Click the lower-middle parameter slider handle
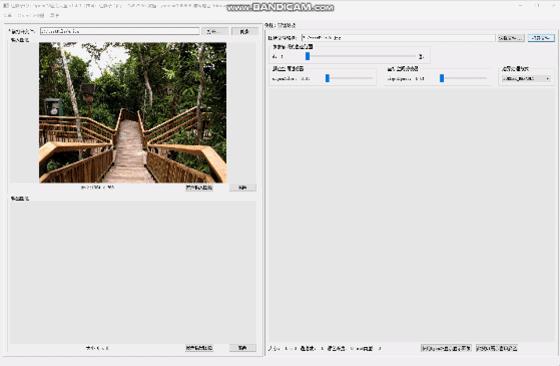 (x=442, y=78)
